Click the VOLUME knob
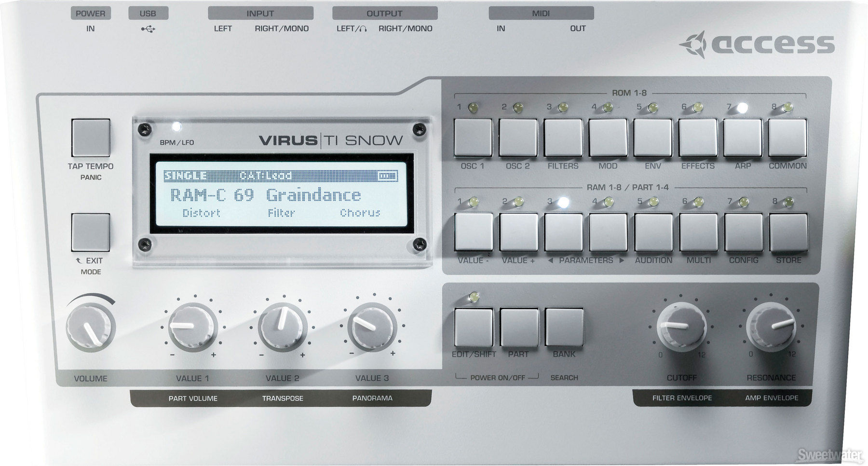 [x=91, y=327]
